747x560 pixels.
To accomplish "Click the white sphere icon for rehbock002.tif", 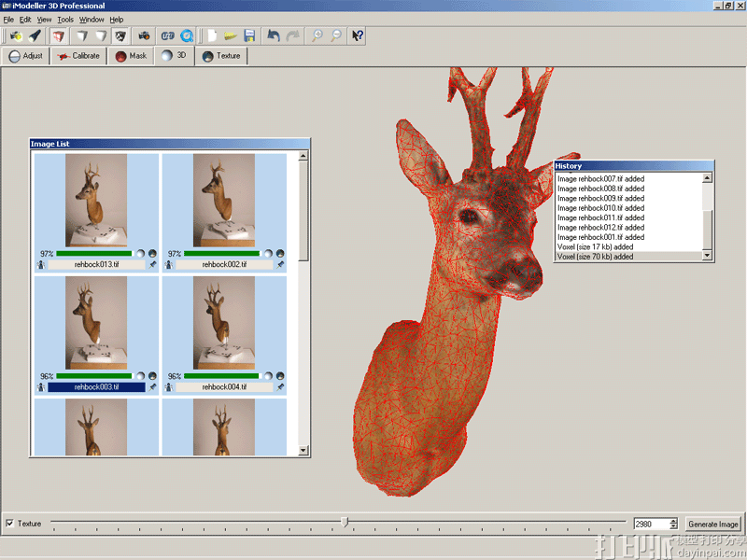I will coord(268,254).
